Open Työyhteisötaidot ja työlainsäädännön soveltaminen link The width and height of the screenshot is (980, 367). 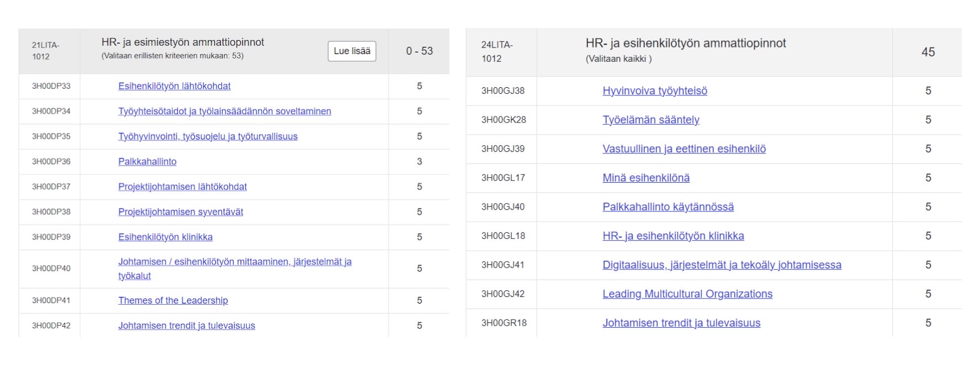click(x=224, y=111)
